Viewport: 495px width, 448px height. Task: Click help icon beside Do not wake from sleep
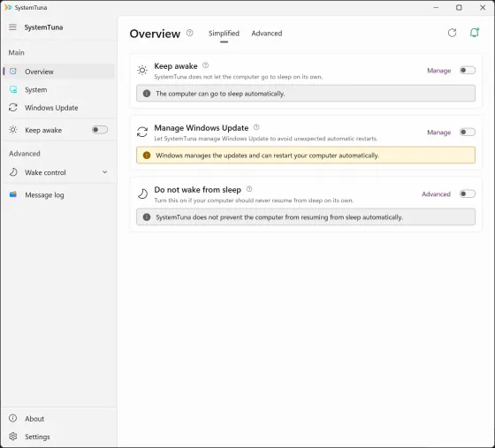pos(249,189)
